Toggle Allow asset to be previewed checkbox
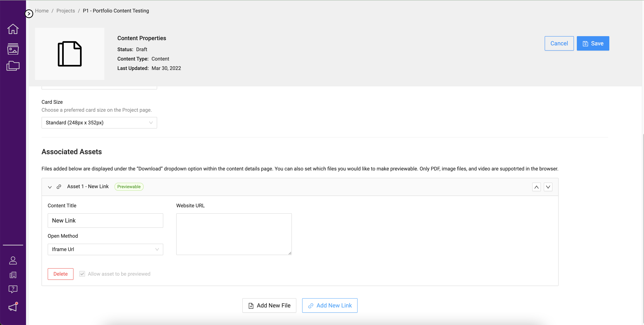 pos(82,274)
